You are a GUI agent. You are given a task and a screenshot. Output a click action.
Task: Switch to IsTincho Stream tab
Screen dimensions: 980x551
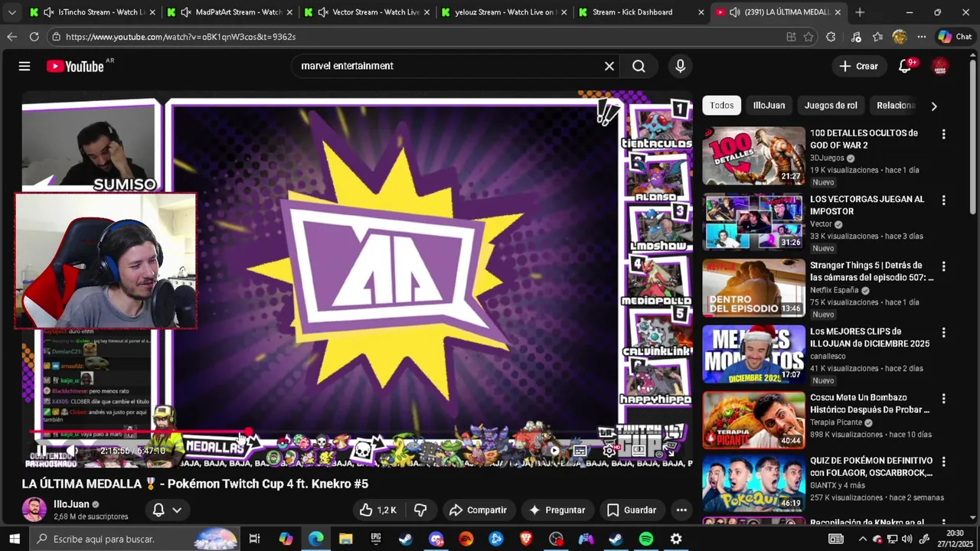coord(92,12)
